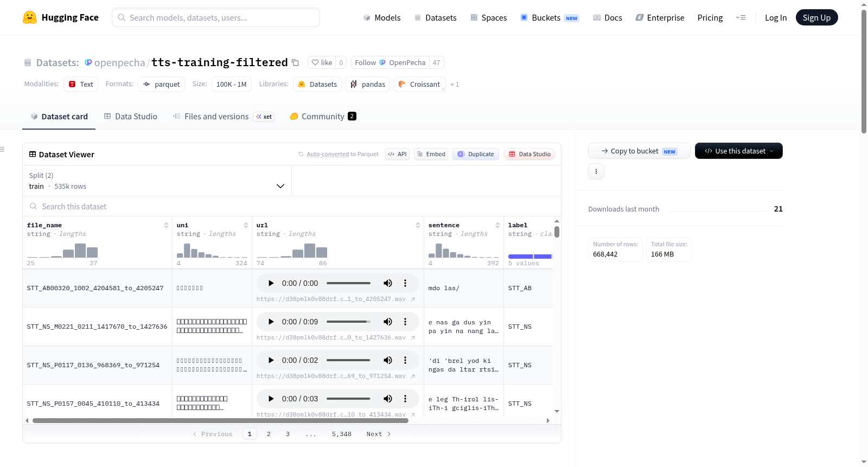868x467 pixels.
Task: Click the Search this dataset field
Action: [292, 206]
